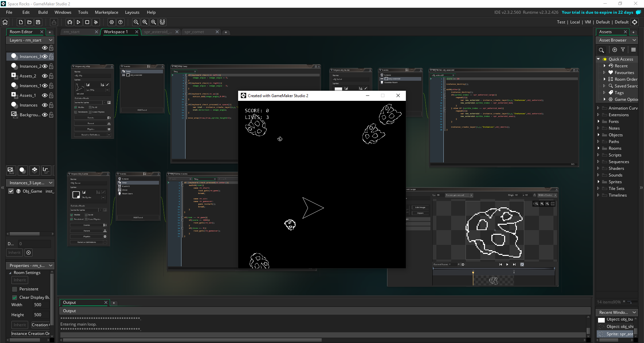This screenshot has height=343, width=644.
Task: Click the Run game play icon
Action: [78, 22]
